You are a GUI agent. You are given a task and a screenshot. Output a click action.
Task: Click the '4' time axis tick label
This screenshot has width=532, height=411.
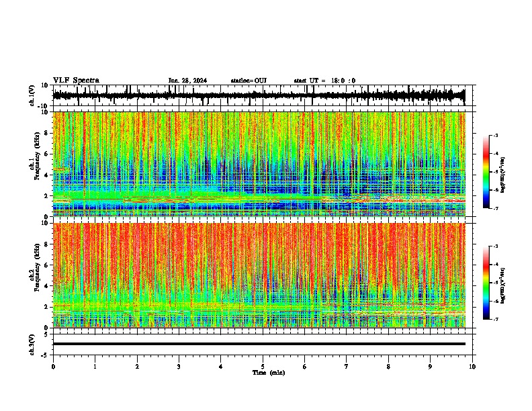click(x=221, y=367)
